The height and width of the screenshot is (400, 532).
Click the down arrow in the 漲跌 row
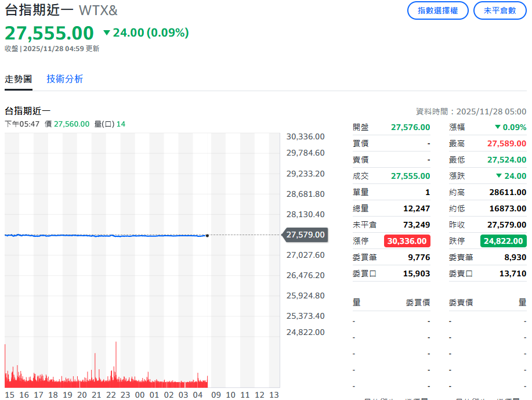click(498, 176)
